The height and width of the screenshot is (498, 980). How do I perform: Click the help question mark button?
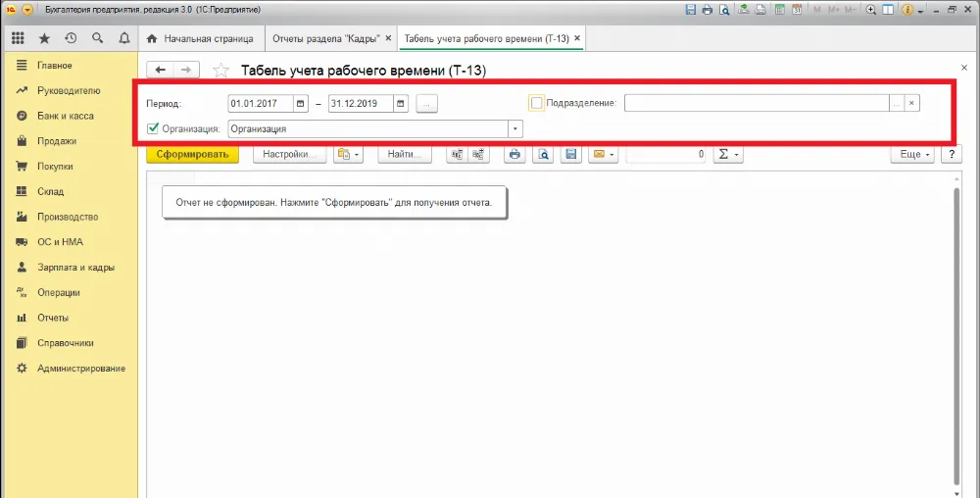coord(952,154)
